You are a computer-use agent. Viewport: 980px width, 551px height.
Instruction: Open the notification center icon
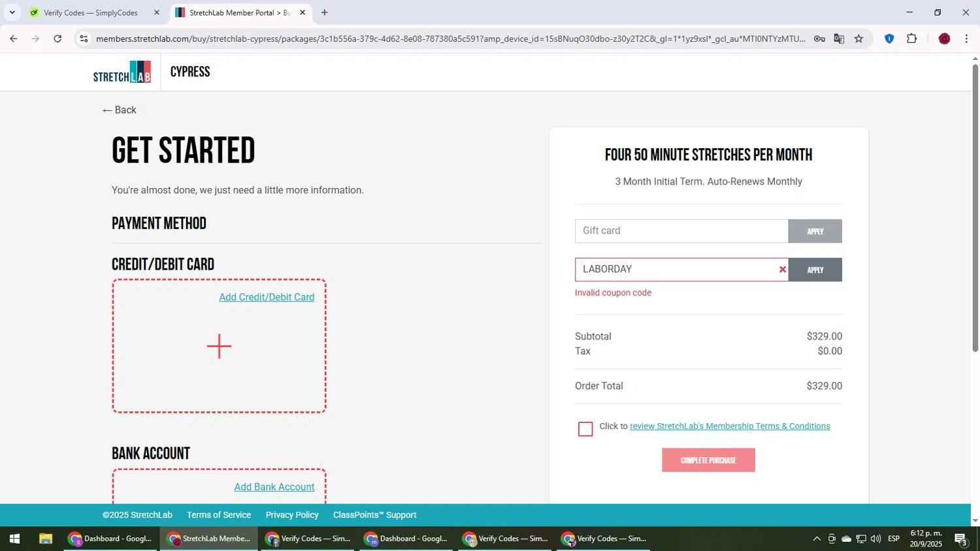[961, 539]
